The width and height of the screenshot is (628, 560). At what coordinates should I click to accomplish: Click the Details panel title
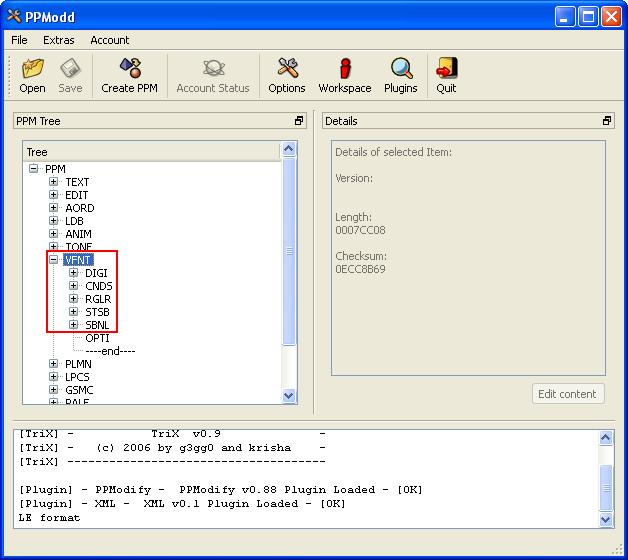pyautogui.click(x=341, y=121)
